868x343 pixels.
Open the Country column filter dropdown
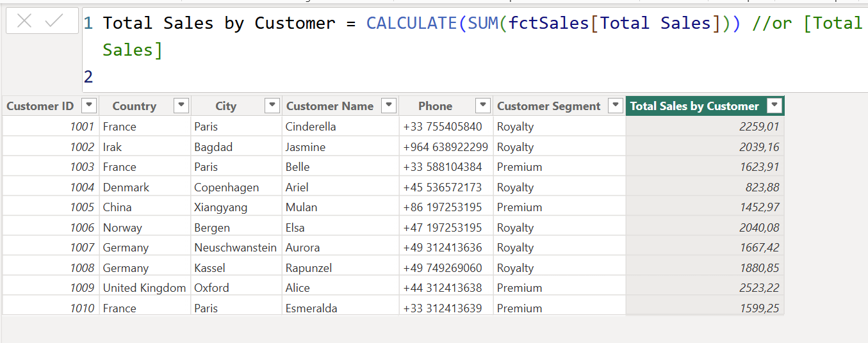tap(182, 106)
